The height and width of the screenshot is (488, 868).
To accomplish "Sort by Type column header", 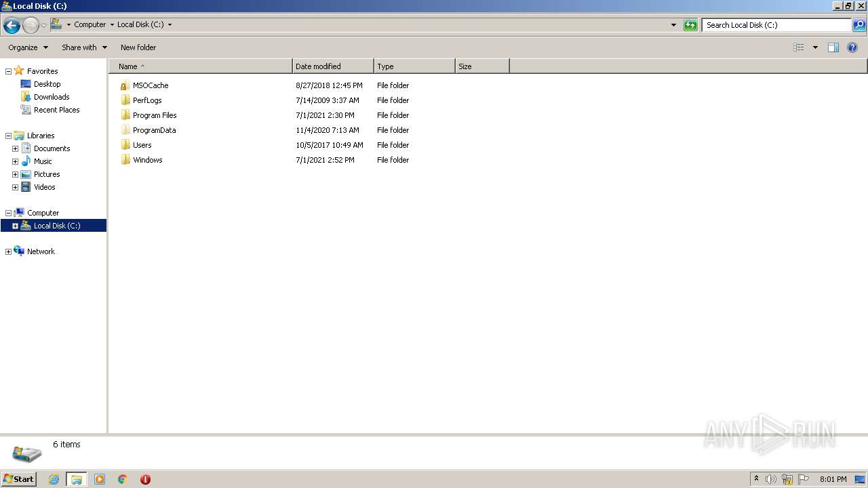I will 414,66.
